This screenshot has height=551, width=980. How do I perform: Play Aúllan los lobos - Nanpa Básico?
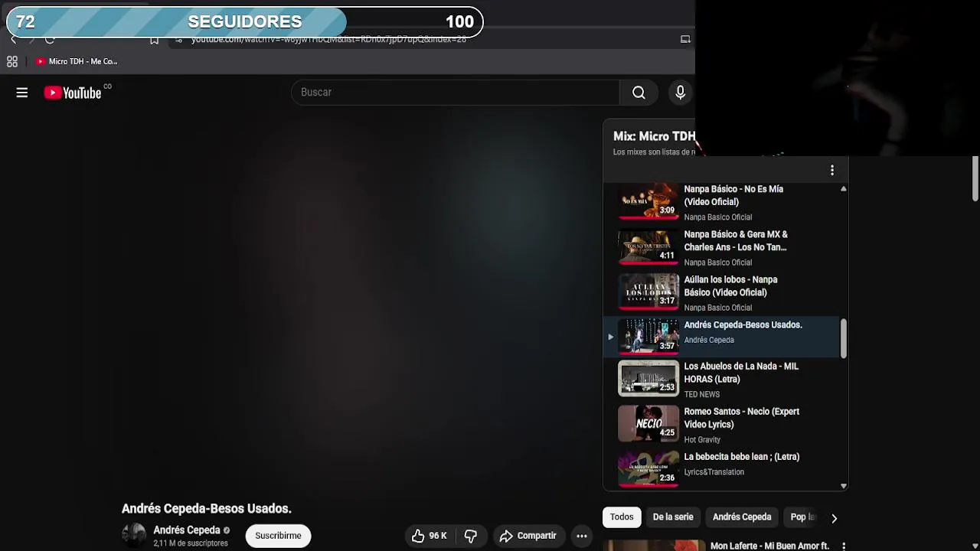[x=730, y=286]
